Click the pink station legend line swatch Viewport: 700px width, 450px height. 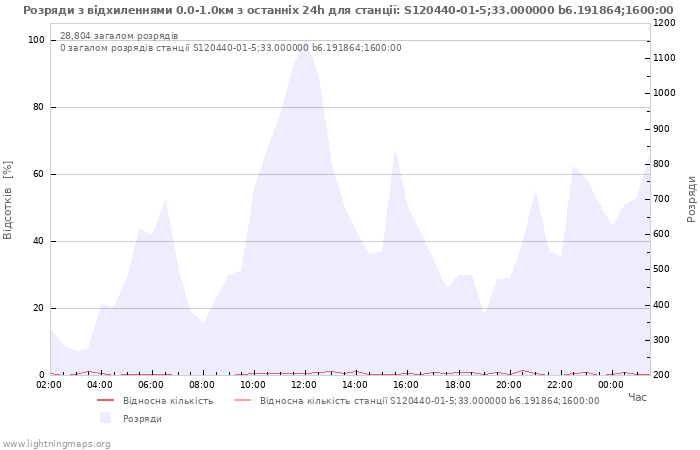pyautogui.click(x=242, y=401)
